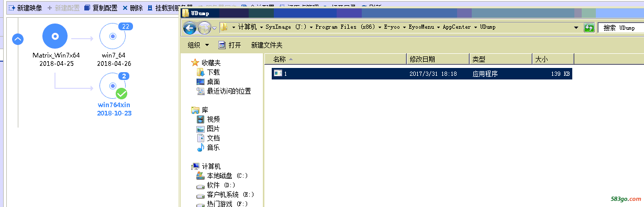This screenshot has height=207, width=644.
Task: Open the 音乐 library
Action: pyautogui.click(x=213, y=147)
